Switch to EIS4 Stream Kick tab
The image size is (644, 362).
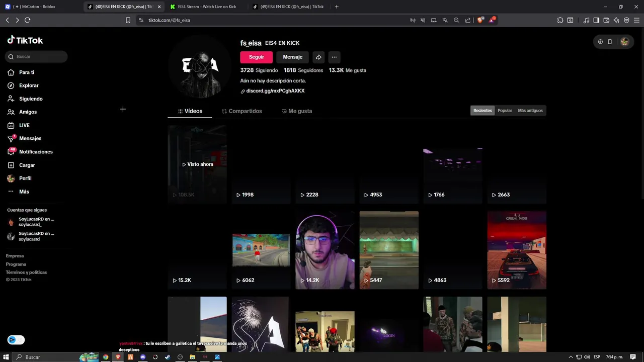206,7
